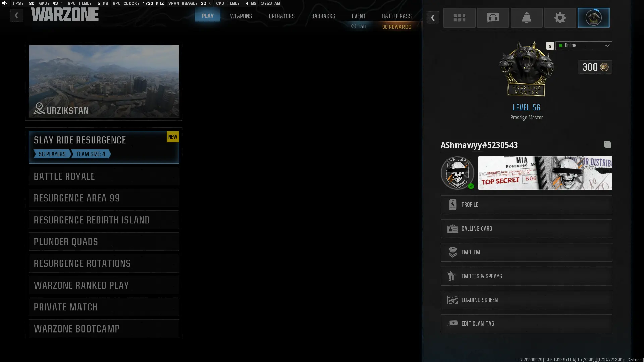Open the headset social channels icon

point(493,18)
